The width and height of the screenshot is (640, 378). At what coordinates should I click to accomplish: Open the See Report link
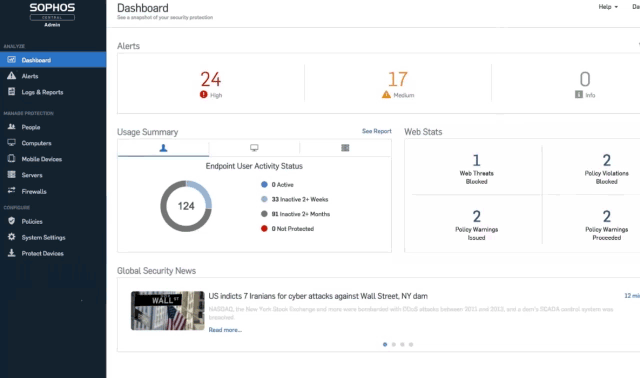coord(377,131)
